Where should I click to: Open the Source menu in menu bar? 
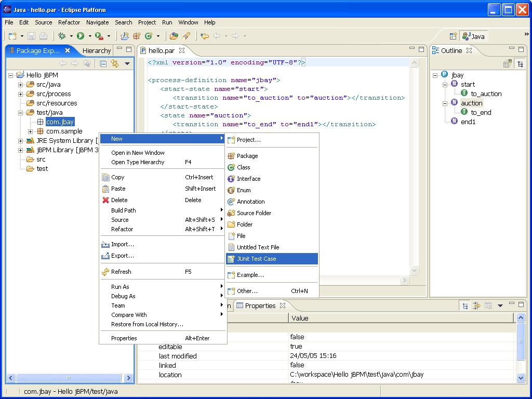pyautogui.click(x=44, y=22)
